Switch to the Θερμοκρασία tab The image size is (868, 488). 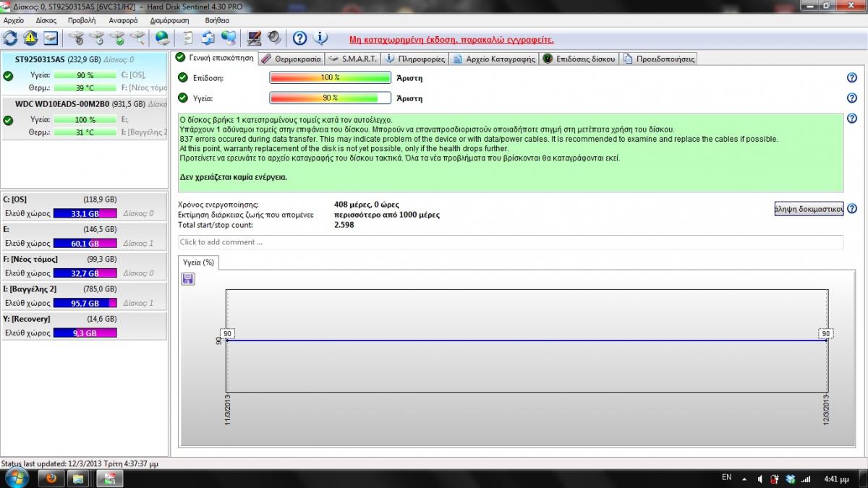[x=291, y=59]
